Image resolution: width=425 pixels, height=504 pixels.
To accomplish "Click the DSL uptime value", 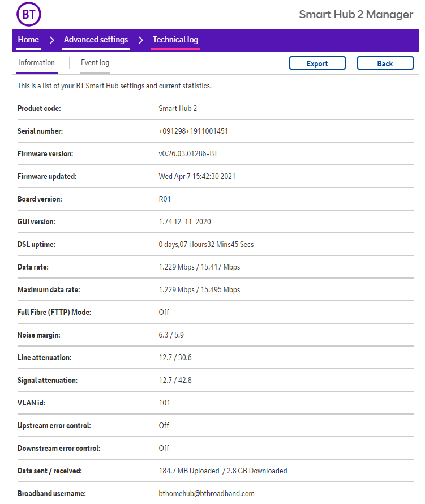I will tap(206, 244).
